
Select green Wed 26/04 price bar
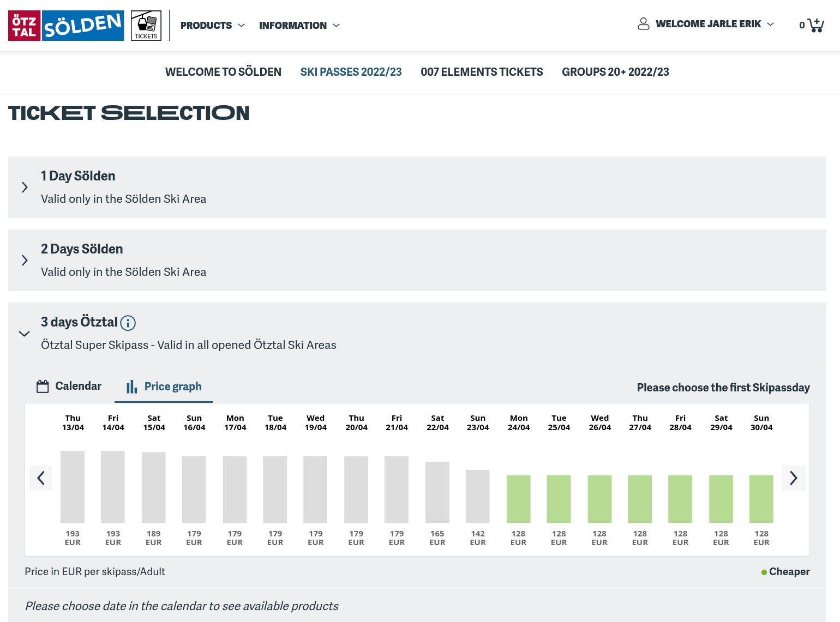[x=600, y=499]
